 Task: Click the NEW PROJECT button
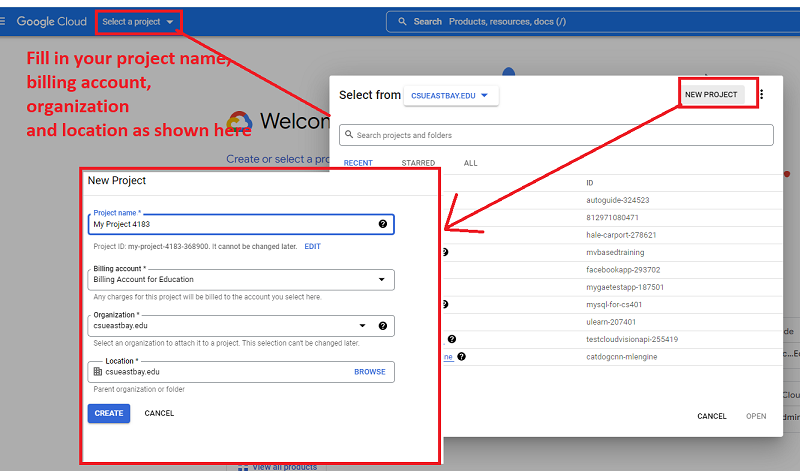711,95
